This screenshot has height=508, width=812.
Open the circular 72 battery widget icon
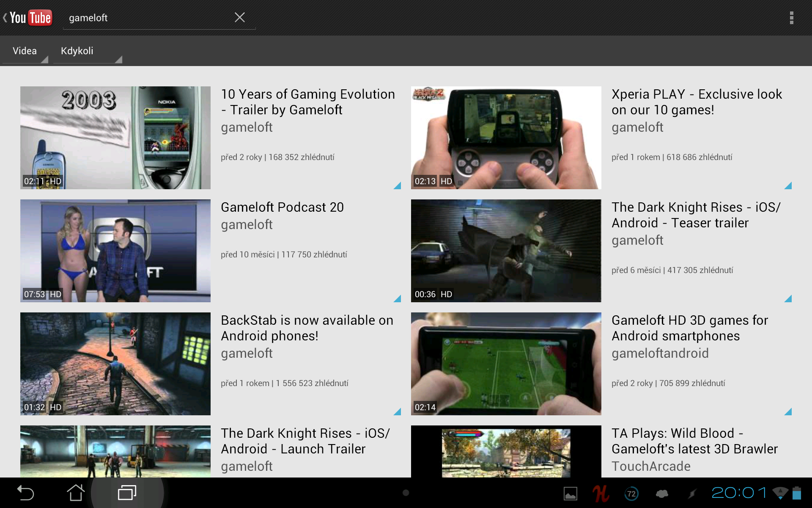click(631, 494)
